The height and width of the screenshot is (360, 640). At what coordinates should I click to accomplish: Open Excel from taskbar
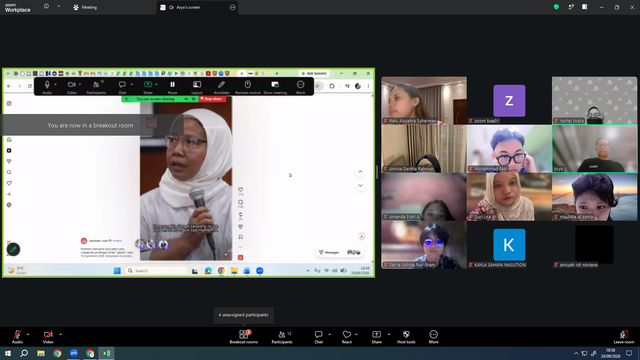point(106,353)
